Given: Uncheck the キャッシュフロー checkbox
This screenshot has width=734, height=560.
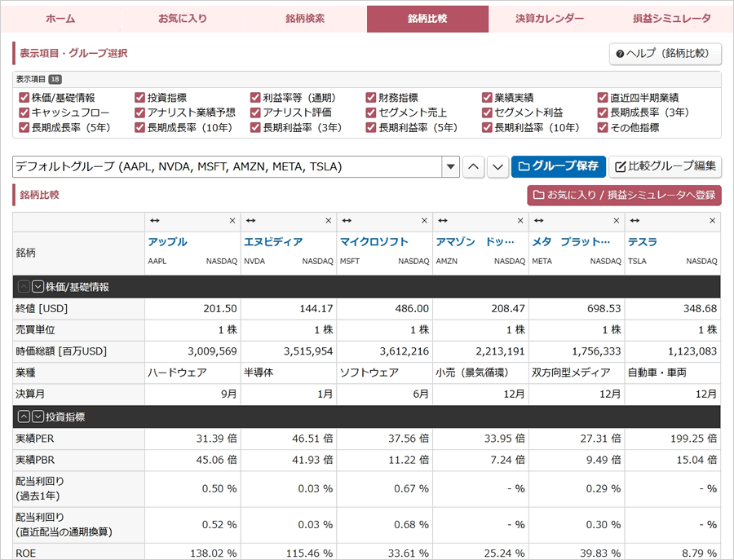Looking at the screenshot, I should click(24, 112).
